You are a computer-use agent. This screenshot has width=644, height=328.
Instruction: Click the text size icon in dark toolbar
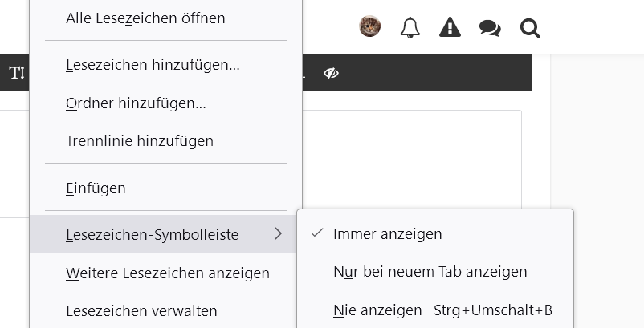17,73
